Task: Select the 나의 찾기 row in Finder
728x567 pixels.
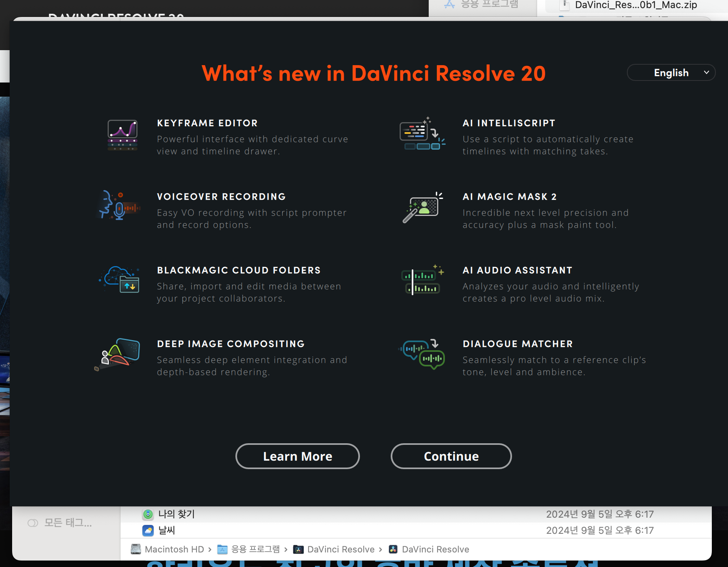Action: [x=416, y=514]
